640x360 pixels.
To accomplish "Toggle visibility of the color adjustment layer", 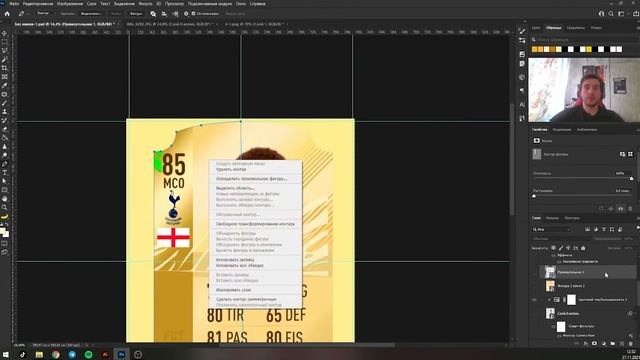I will [534, 300].
